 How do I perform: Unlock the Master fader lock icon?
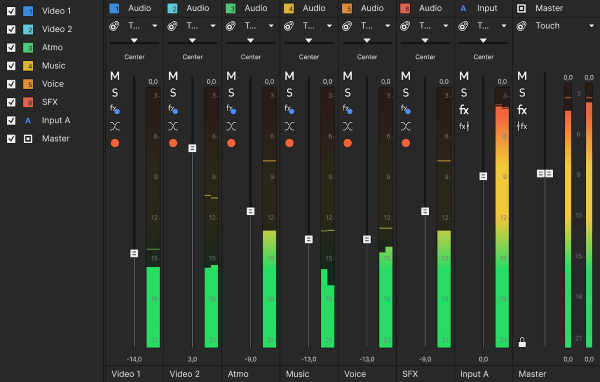[x=522, y=342]
